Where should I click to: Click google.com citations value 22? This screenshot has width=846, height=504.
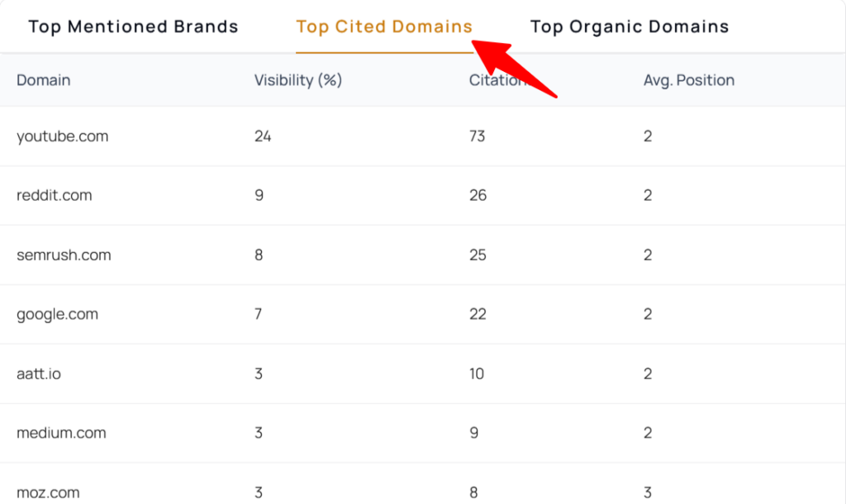click(478, 314)
